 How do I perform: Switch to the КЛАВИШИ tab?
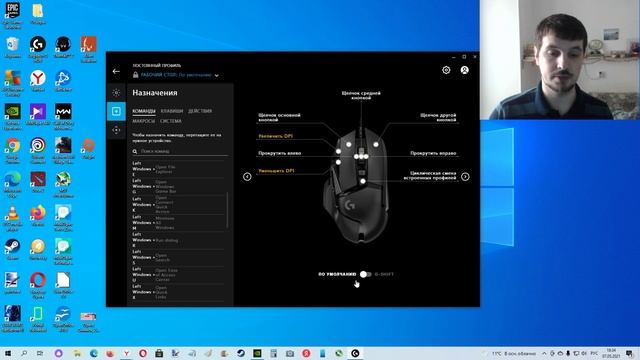(172, 111)
